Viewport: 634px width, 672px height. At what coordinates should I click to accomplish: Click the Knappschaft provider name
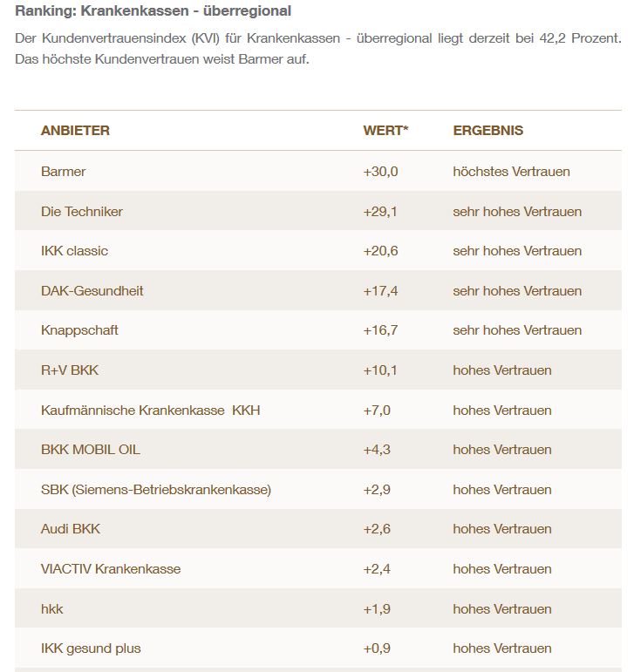click(79, 330)
